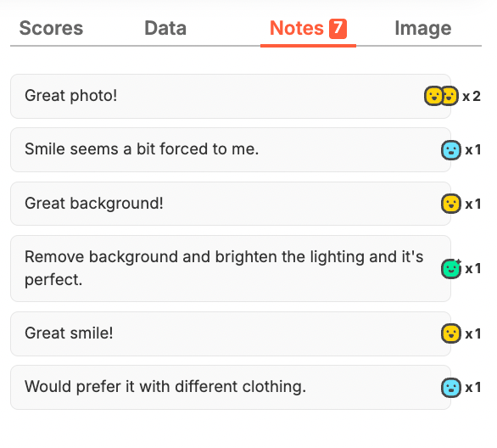Select the 'Smile seems a bit forced' note
The width and height of the screenshot is (497, 448).
pos(231,150)
